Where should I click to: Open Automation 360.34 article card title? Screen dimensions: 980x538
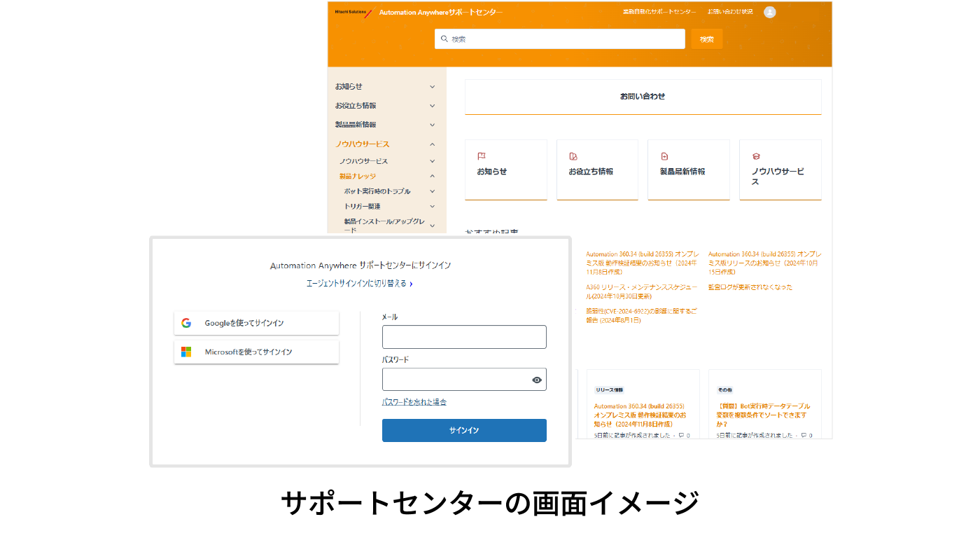click(x=640, y=415)
